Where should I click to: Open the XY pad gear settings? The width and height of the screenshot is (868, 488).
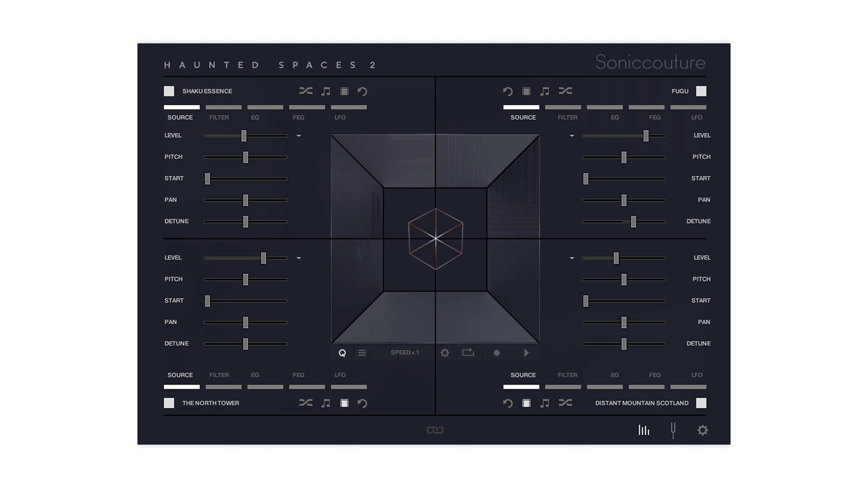(445, 353)
